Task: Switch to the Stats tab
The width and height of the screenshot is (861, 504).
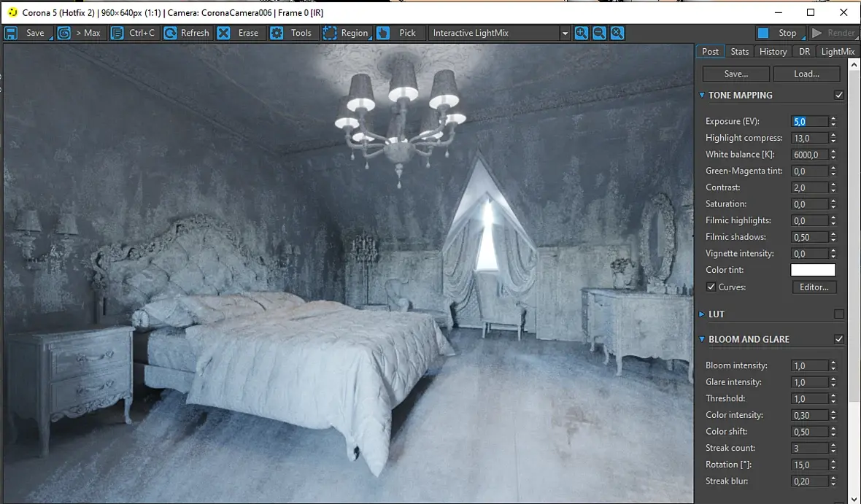Action: 740,51
